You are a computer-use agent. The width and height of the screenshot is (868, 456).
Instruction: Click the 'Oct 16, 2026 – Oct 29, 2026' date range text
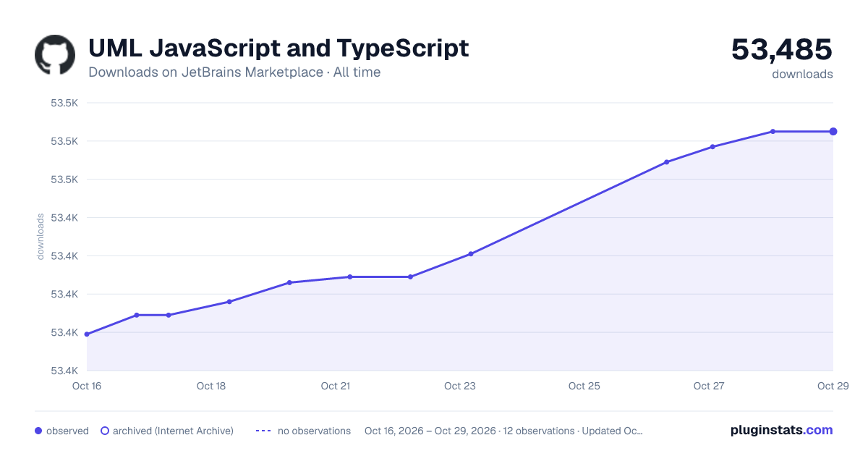[430, 431]
